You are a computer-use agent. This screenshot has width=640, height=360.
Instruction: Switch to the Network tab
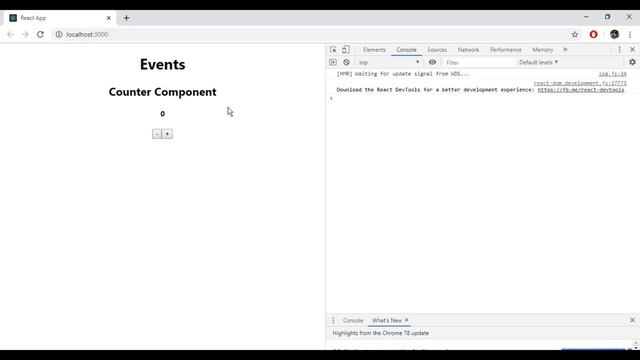tap(468, 50)
